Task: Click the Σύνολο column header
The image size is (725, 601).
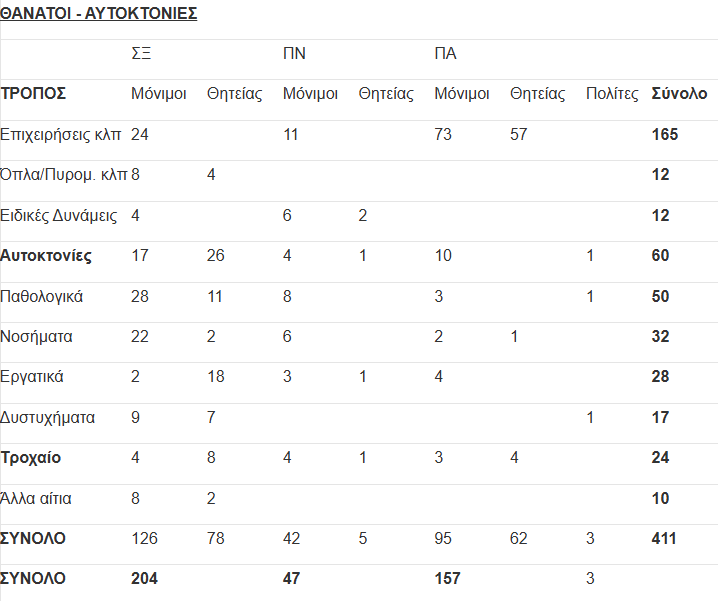Action: 679,94
